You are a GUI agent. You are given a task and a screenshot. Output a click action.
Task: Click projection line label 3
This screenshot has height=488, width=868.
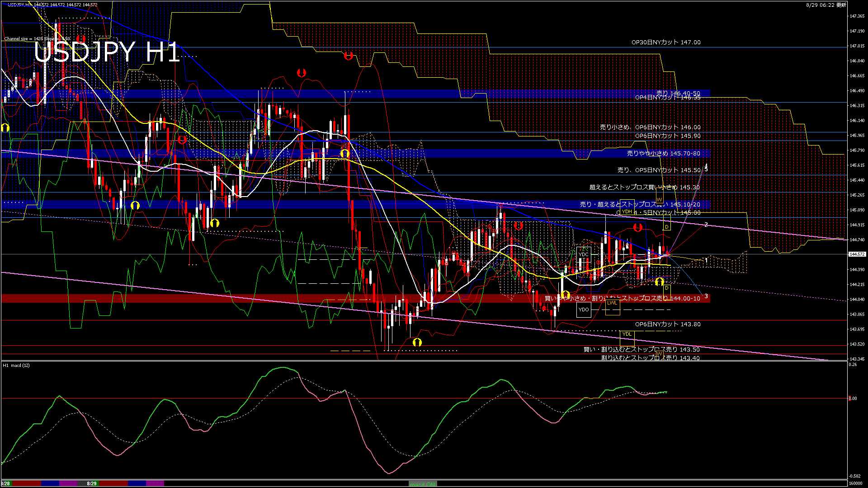[706, 296]
